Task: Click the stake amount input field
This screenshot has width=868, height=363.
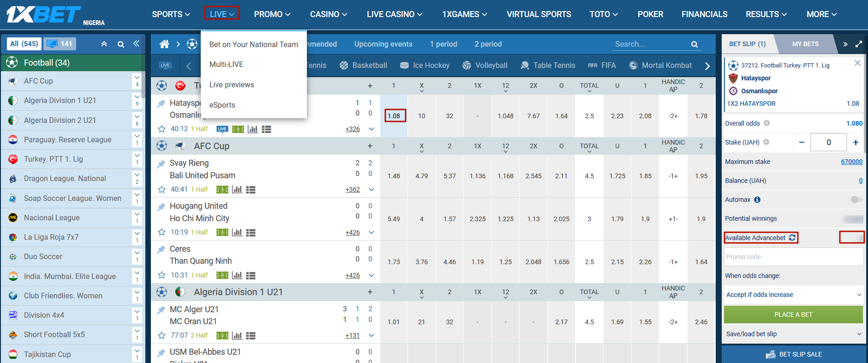Action: [829, 142]
